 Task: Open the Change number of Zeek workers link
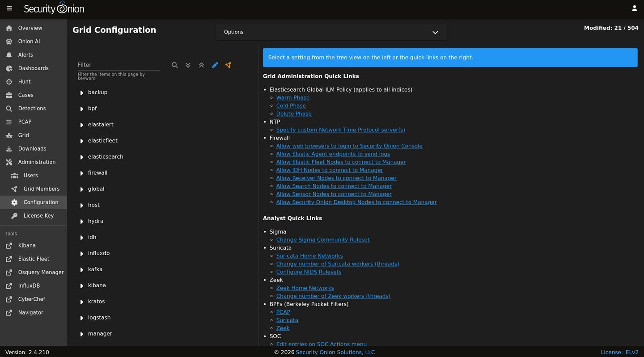[x=333, y=296]
